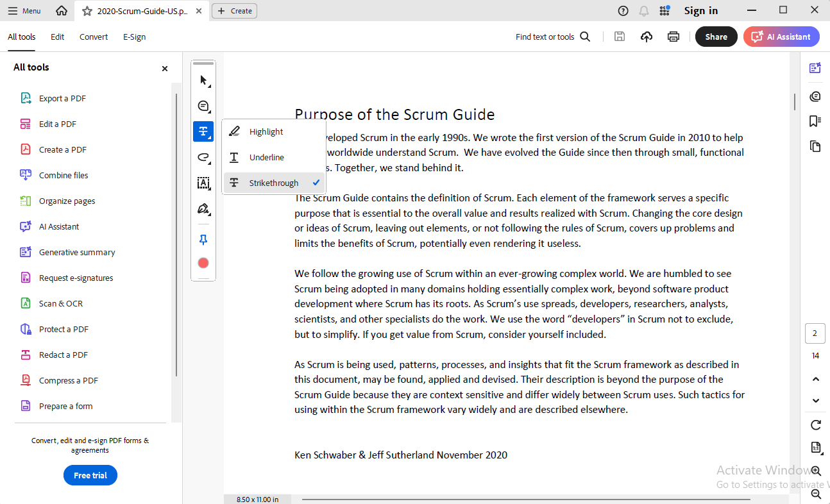Image resolution: width=830 pixels, height=504 pixels.
Task: Select the freehand draw tool
Action: [x=203, y=158]
